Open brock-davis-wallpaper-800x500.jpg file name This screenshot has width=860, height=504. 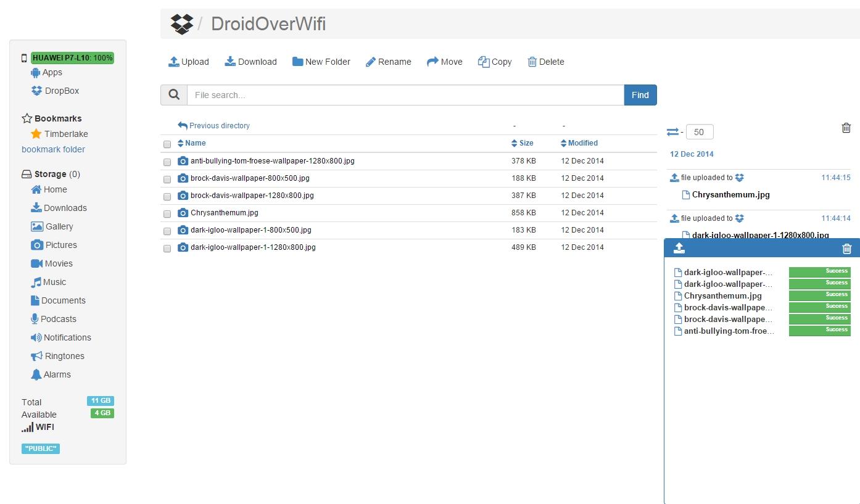250,178
